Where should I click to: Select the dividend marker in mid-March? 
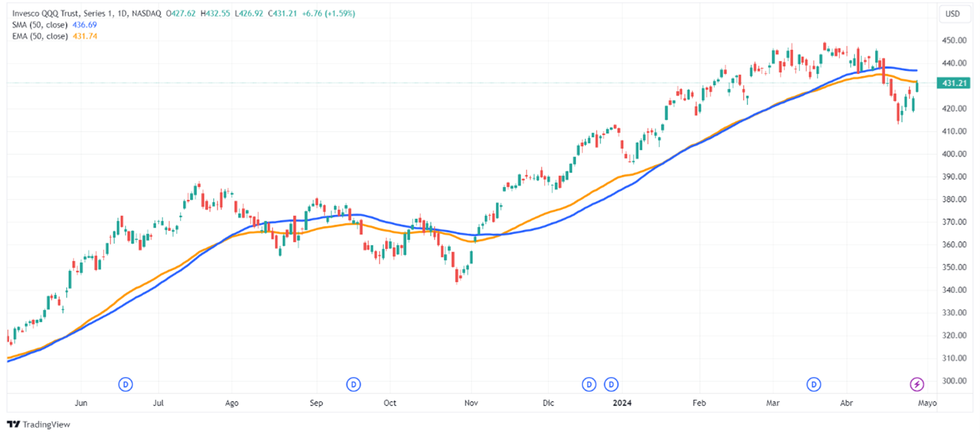pos(814,384)
